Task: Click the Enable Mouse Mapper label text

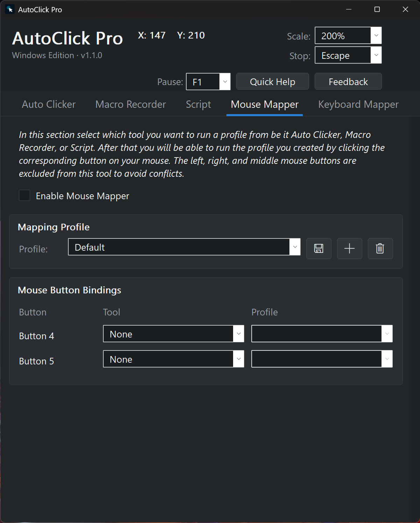Action: 83,196
